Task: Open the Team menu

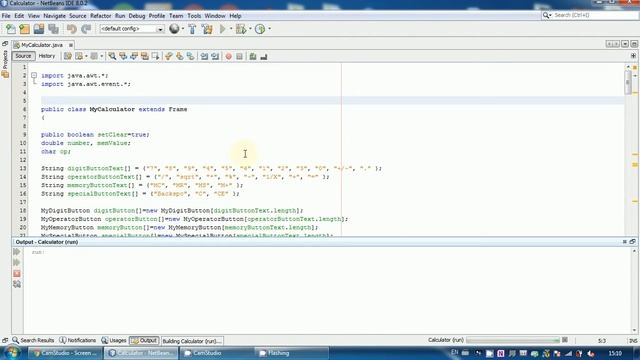Action: [x=176, y=16]
